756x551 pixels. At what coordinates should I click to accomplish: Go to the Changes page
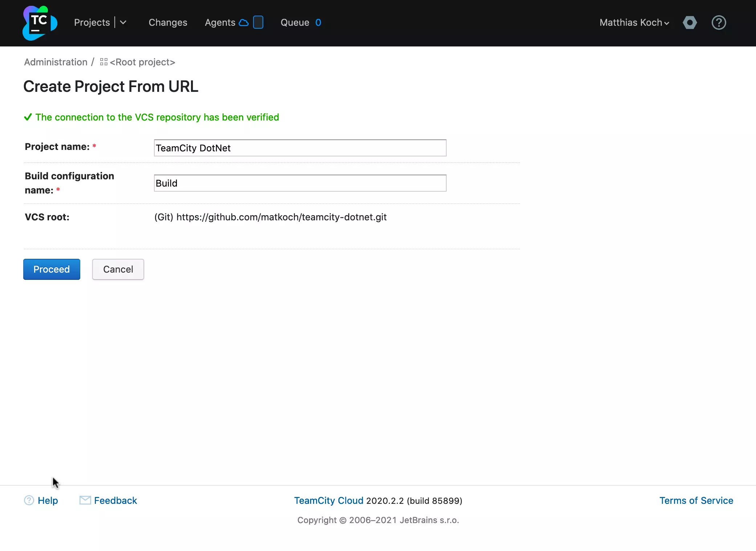(168, 23)
